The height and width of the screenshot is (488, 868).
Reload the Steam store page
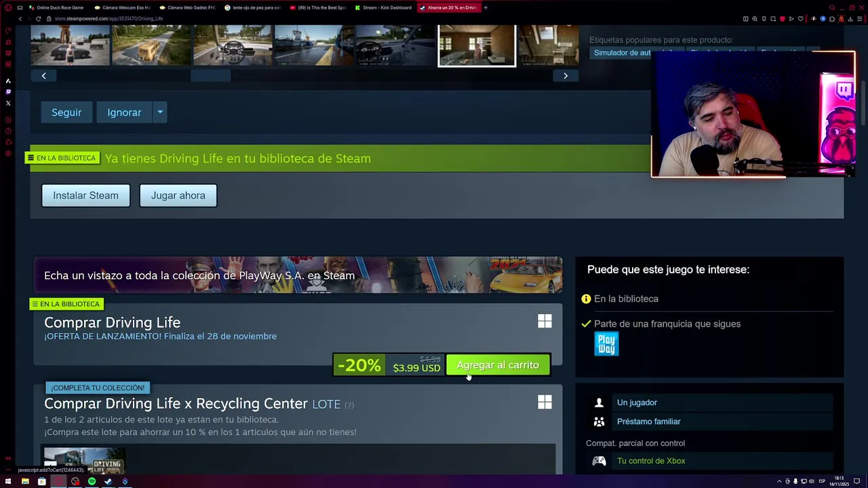38,19
